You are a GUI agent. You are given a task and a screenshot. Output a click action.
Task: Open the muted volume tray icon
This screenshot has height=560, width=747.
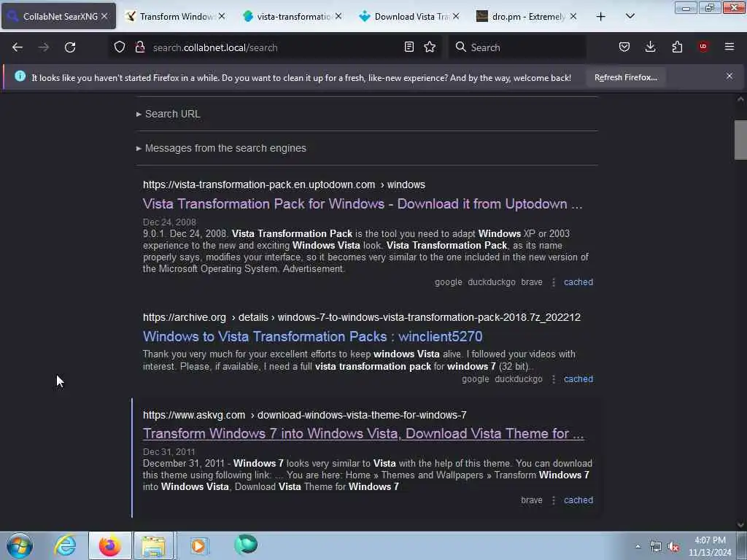(673, 546)
